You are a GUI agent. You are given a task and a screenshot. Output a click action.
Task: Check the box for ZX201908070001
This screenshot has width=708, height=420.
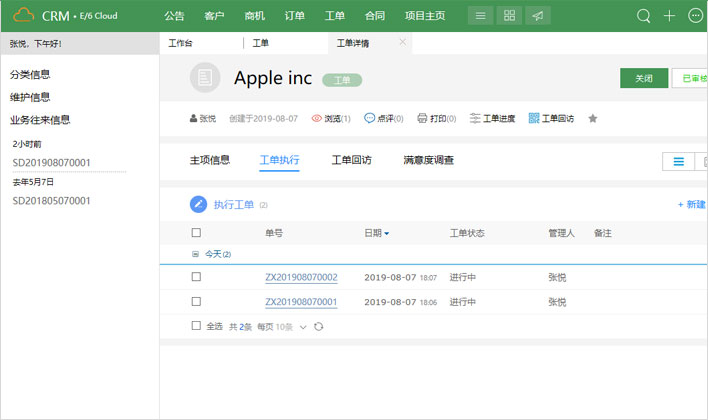point(196,301)
